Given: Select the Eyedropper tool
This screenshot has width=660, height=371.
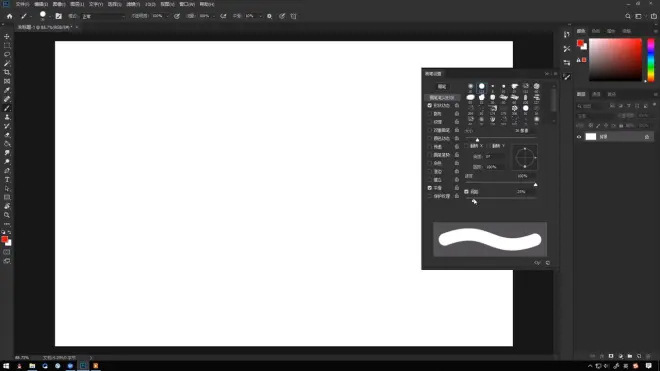Looking at the screenshot, I should tap(7, 90).
